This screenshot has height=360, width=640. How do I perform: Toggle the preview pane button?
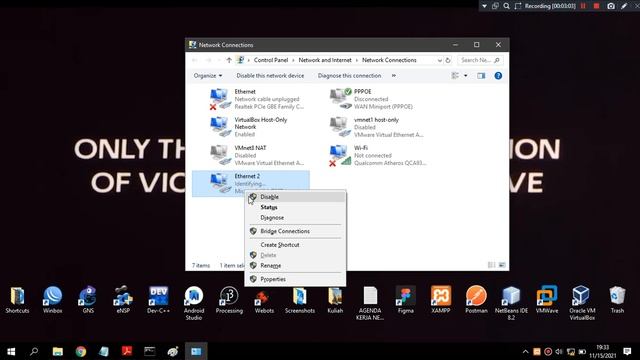(x=481, y=76)
